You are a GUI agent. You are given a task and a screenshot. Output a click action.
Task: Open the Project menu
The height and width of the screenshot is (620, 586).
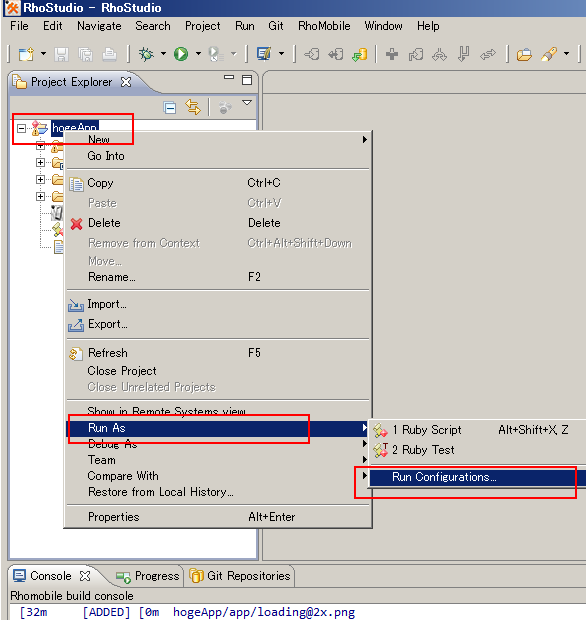tap(202, 26)
